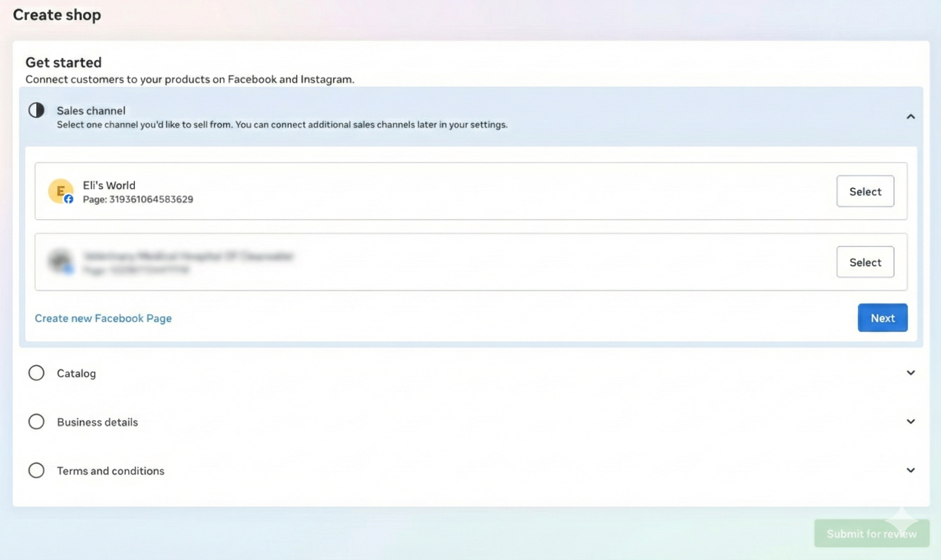Click the Catalog step circle indicator
Screen dimensions: 941x560
coord(36,373)
